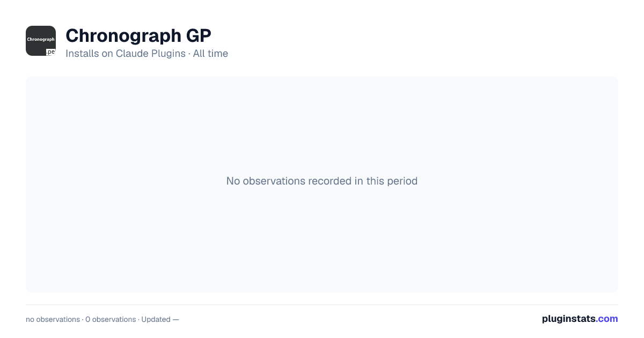The image size is (644, 338).
Task: Click the Chronograph plugin logo icon
Action: [41, 41]
